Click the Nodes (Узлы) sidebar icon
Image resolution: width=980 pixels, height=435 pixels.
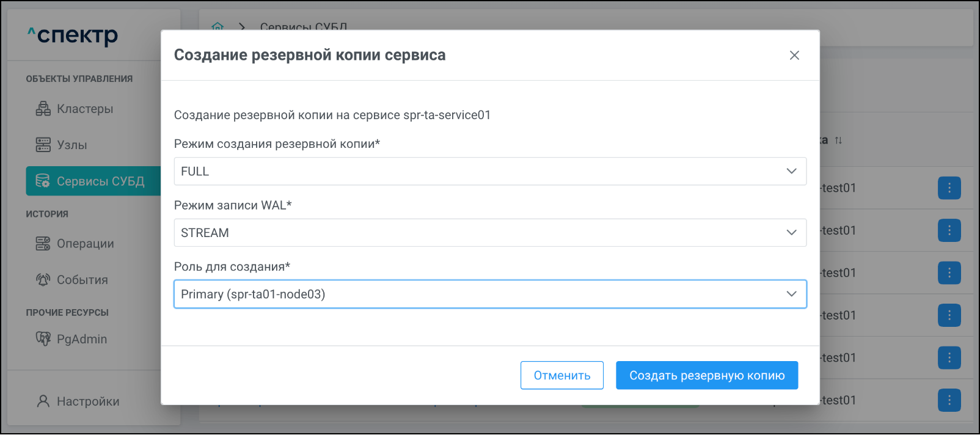43,145
